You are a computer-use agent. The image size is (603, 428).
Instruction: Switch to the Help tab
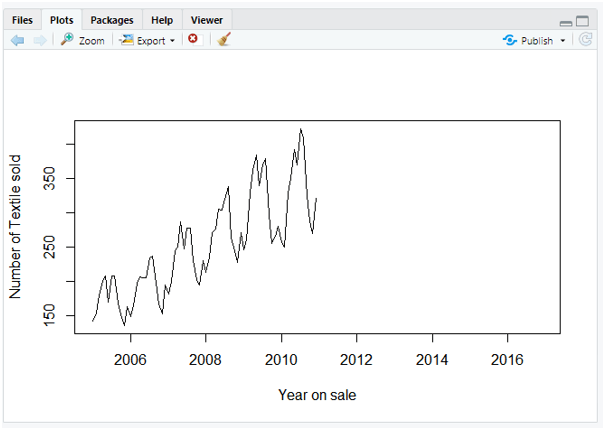(161, 20)
